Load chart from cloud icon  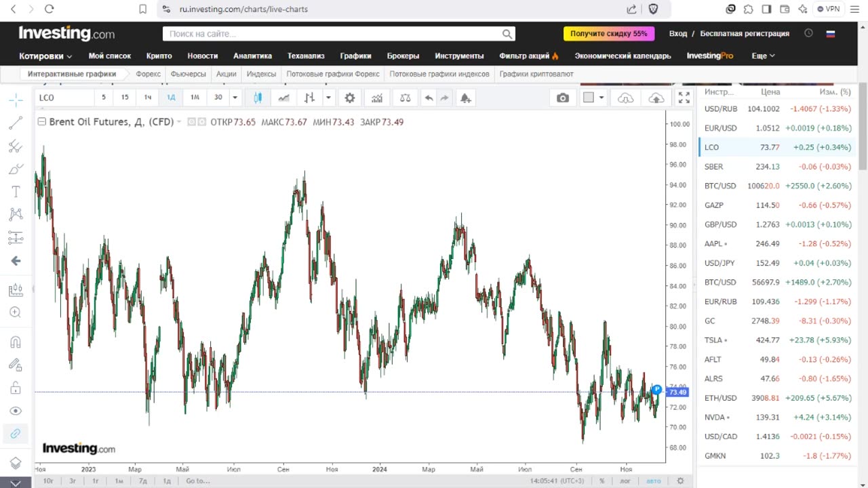pyautogui.click(x=625, y=98)
